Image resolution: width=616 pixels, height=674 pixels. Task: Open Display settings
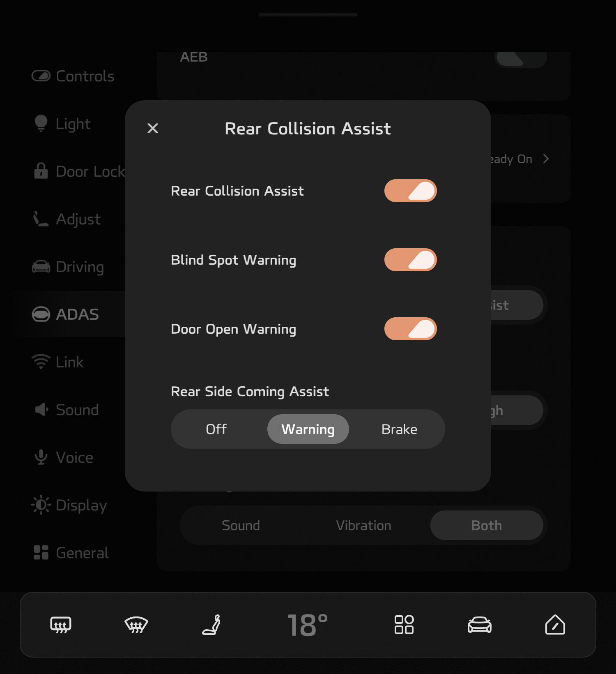[x=69, y=505]
